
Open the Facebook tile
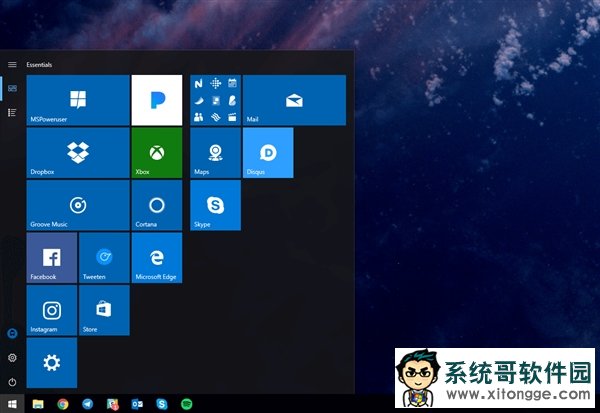[x=52, y=258]
